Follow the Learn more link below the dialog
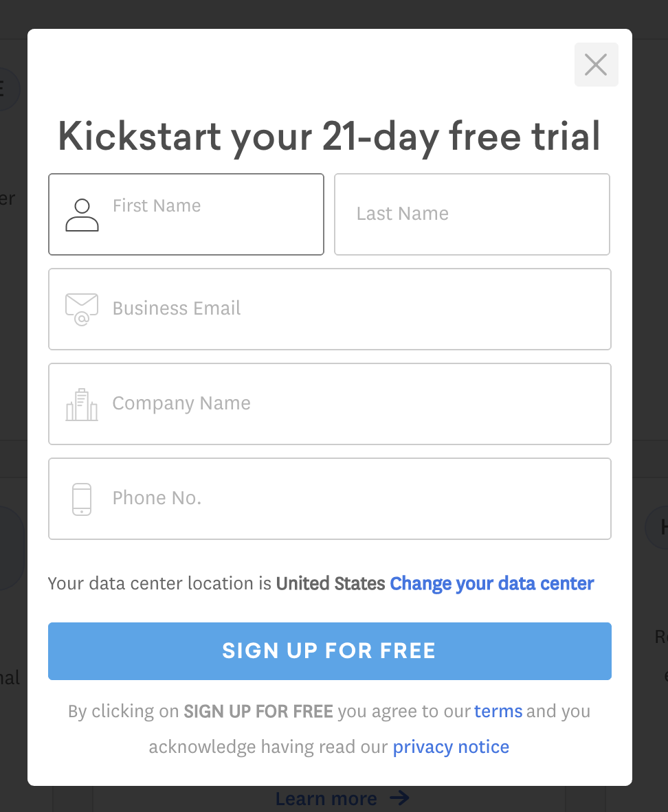This screenshot has width=668, height=812. click(326, 798)
